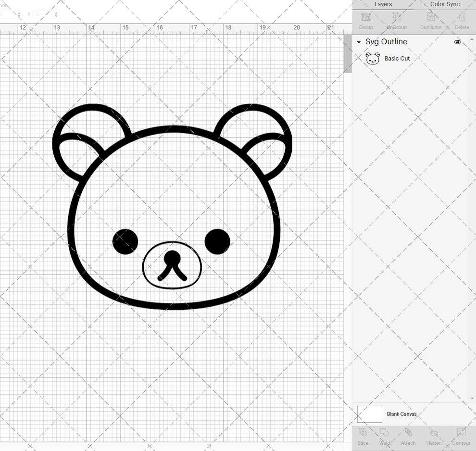Viewport: 476px width, 451px height.
Task: Open the Blank Canvas color swatch
Action: [x=369, y=414]
